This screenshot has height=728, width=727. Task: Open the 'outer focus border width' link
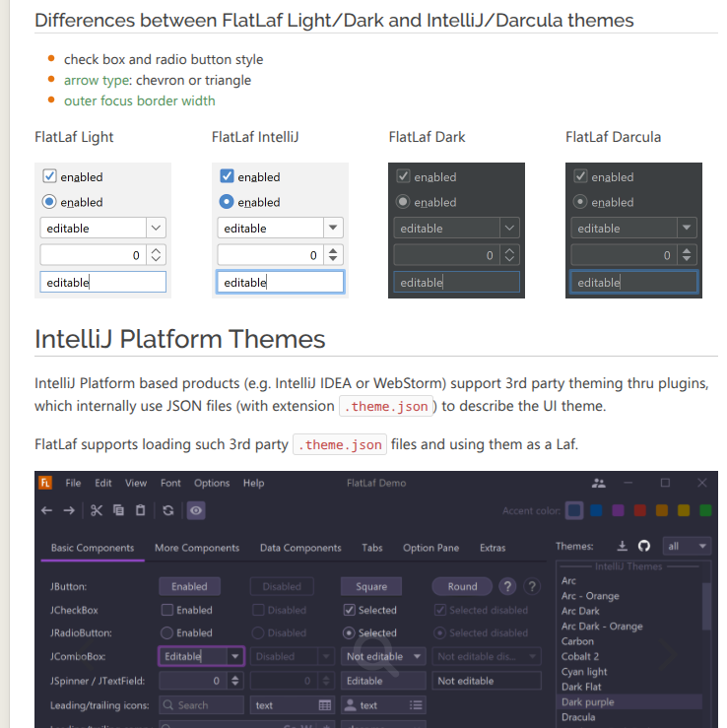pyautogui.click(x=139, y=100)
